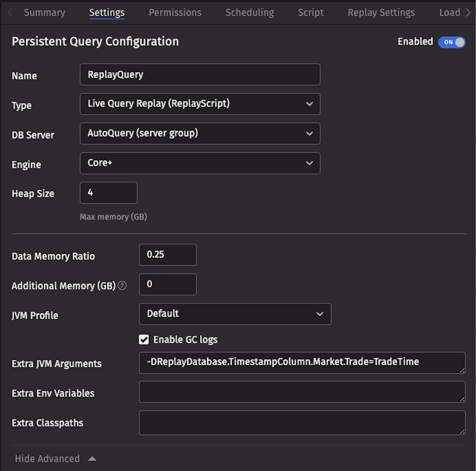This screenshot has height=471, width=476.
Task: Open the Type dropdown
Action: point(200,104)
